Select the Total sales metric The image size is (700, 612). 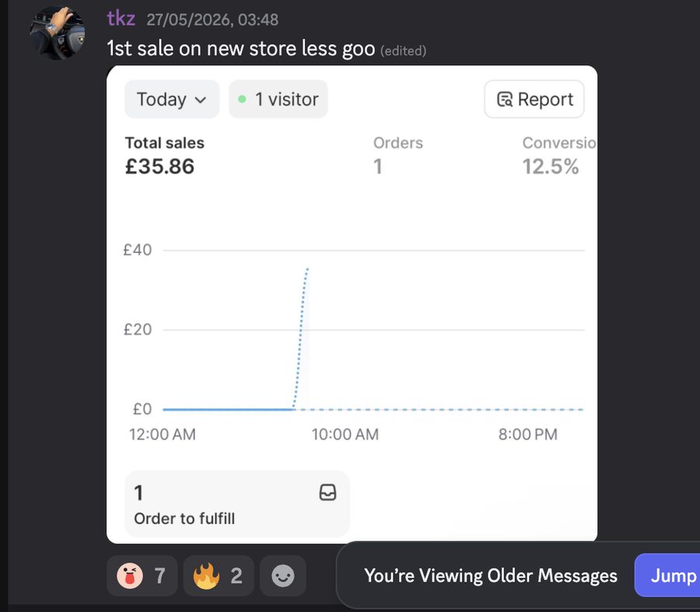tap(164, 156)
